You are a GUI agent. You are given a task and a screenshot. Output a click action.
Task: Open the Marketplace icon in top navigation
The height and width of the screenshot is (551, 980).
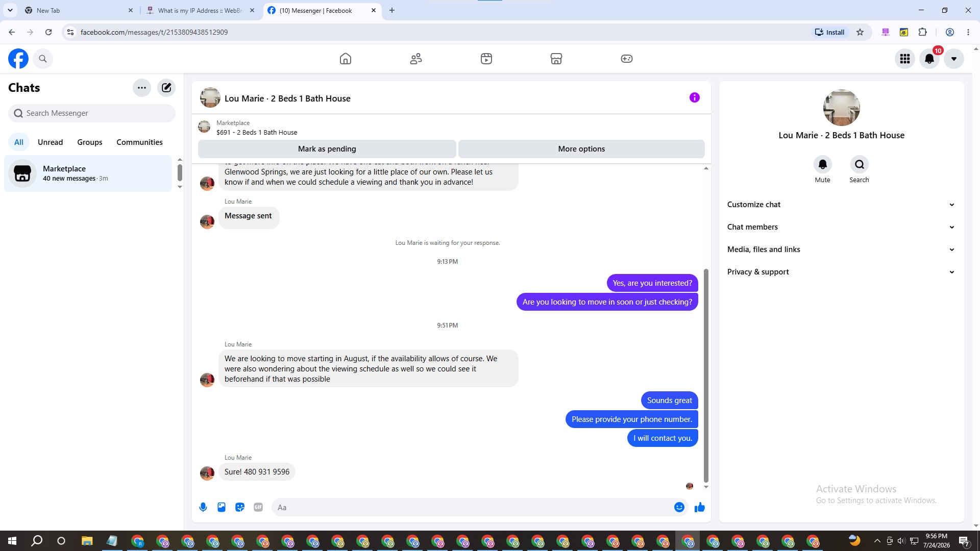tap(556, 59)
